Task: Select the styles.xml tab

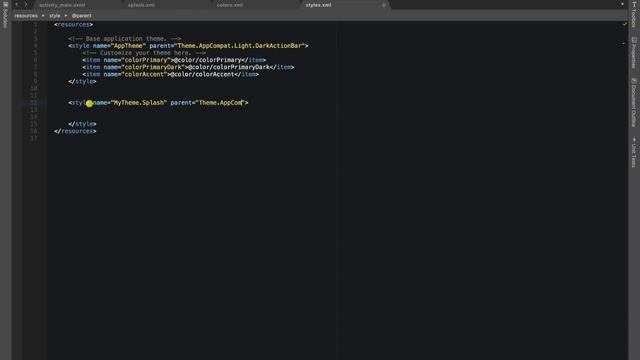Action: coord(318,5)
